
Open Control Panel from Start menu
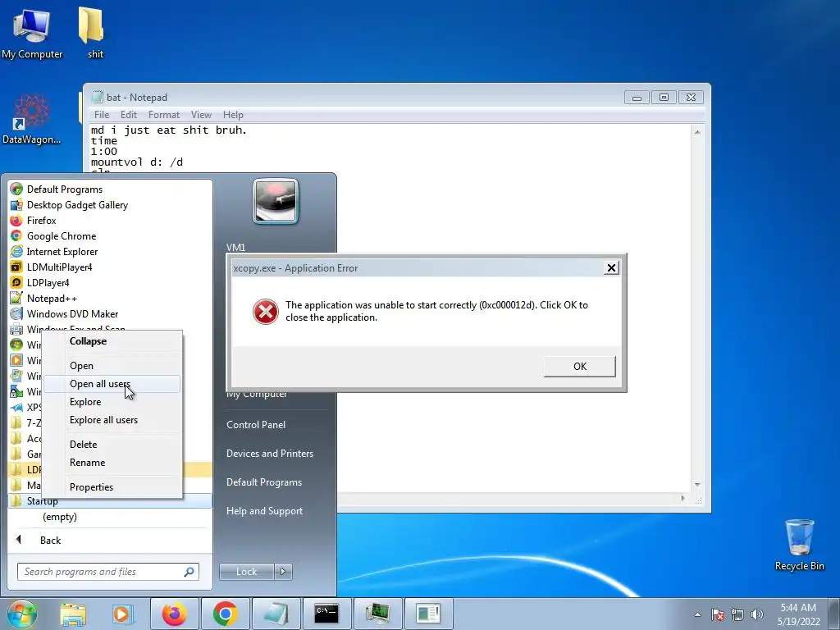256,425
